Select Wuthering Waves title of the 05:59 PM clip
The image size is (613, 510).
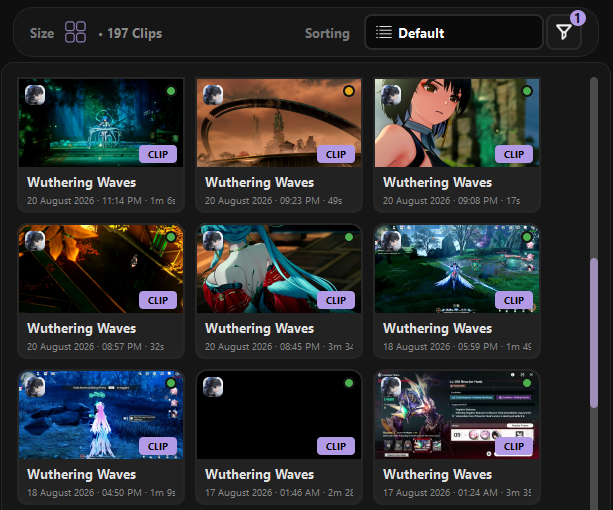pyautogui.click(x=437, y=329)
